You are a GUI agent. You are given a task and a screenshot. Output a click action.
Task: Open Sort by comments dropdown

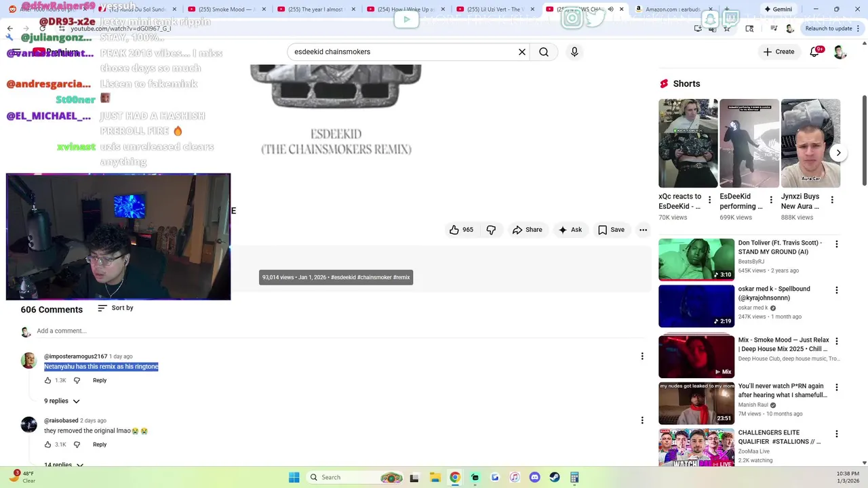pos(115,308)
